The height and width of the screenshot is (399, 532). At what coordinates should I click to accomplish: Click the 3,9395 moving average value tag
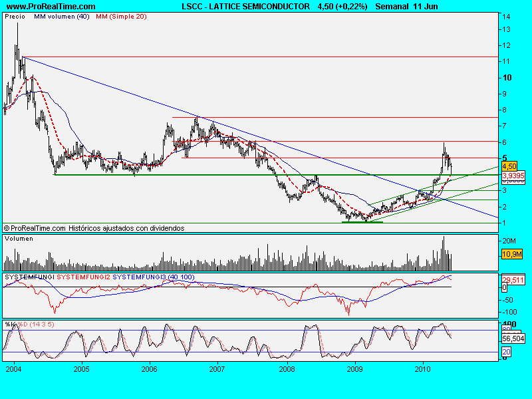[513, 176]
